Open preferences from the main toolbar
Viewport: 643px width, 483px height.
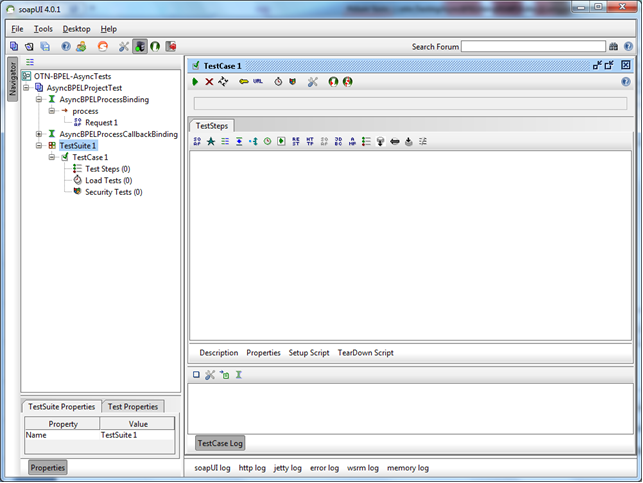coord(123,46)
